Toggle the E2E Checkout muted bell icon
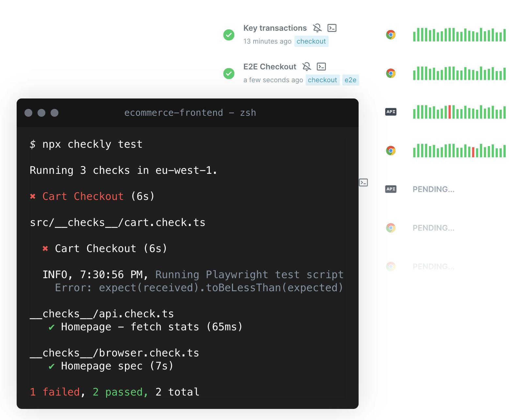Screen dimensions: 526x420 coord(307,67)
